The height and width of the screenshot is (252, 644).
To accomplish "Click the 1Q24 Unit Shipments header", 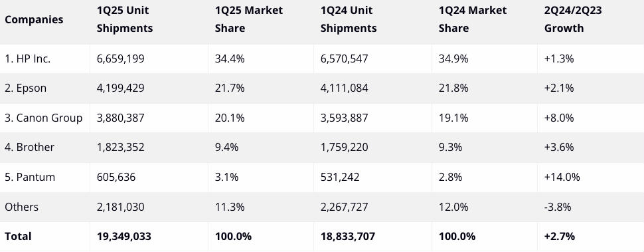I will click(x=349, y=19).
